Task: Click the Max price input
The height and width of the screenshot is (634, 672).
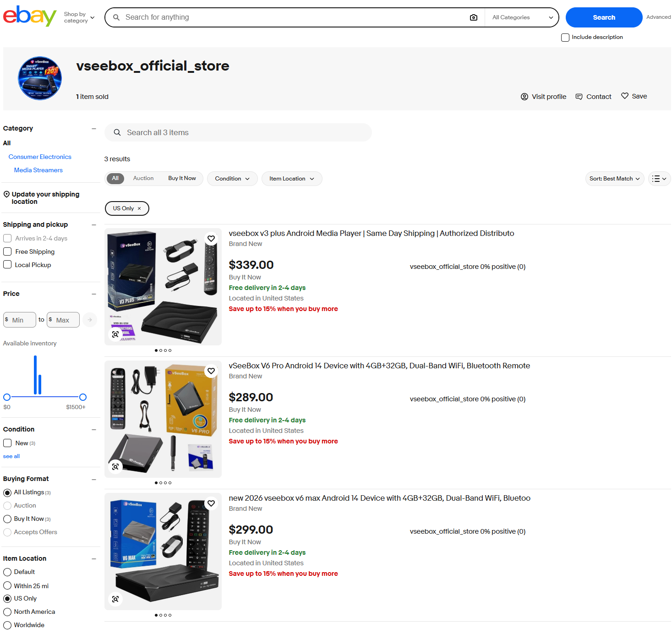Action: pyautogui.click(x=63, y=320)
